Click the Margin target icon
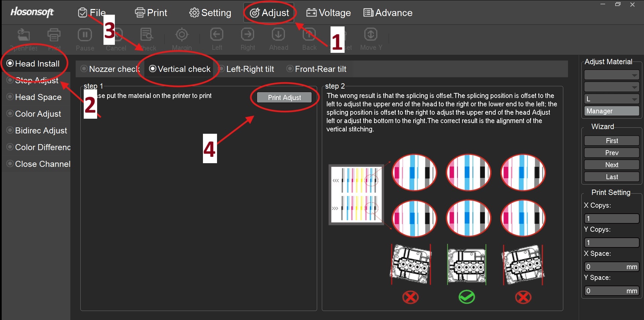Viewport: 644px width, 320px height. click(182, 35)
